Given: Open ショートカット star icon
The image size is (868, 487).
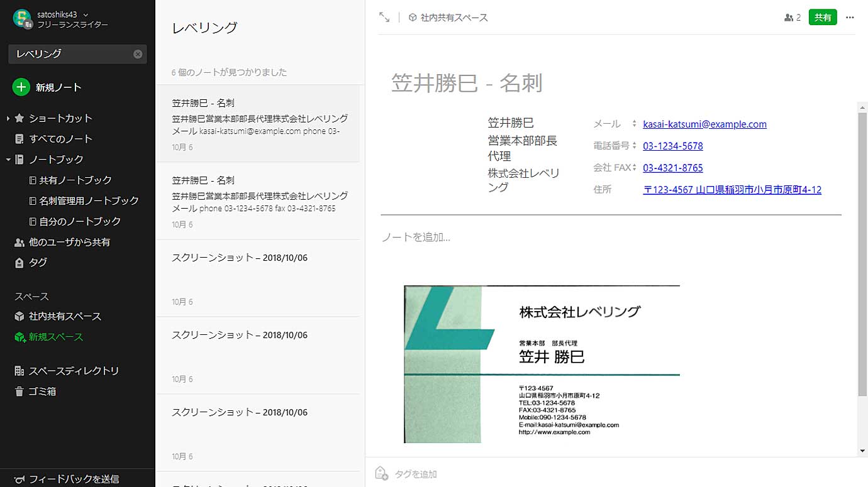Looking at the screenshot, I should 19,118.
